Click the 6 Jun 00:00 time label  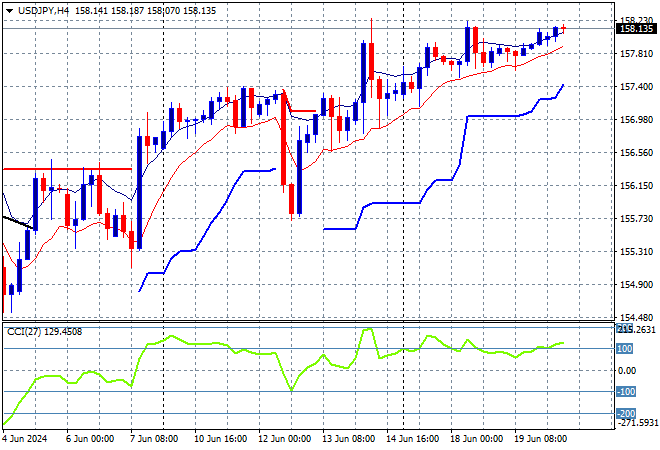point(90,439)
